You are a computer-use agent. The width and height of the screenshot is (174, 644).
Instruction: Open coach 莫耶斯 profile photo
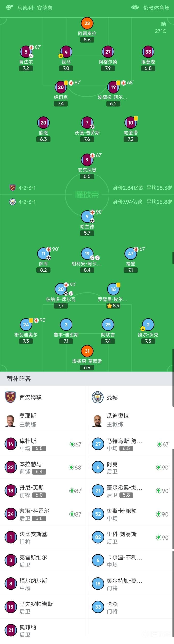click(10, 420)
